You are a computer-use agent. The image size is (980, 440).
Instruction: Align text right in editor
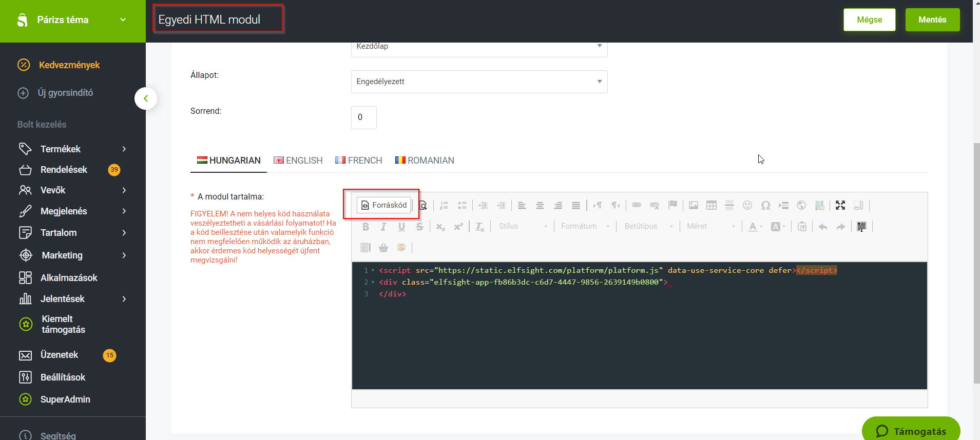click(558, 206)
